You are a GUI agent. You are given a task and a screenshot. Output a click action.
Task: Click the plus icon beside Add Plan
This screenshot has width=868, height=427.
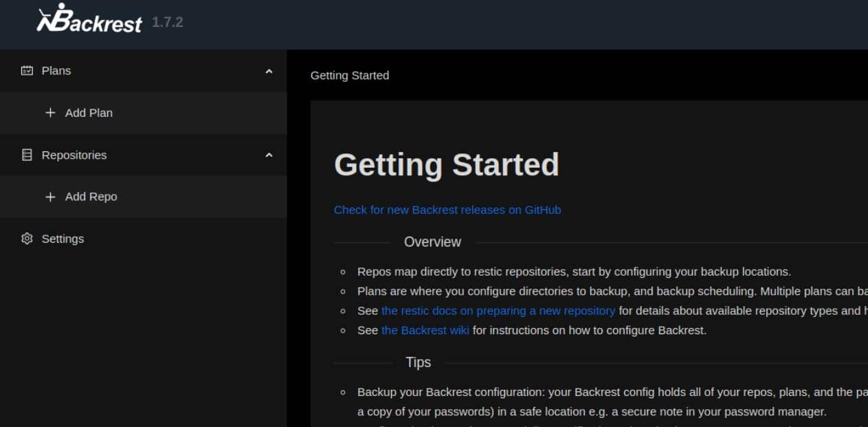point(50,113)
